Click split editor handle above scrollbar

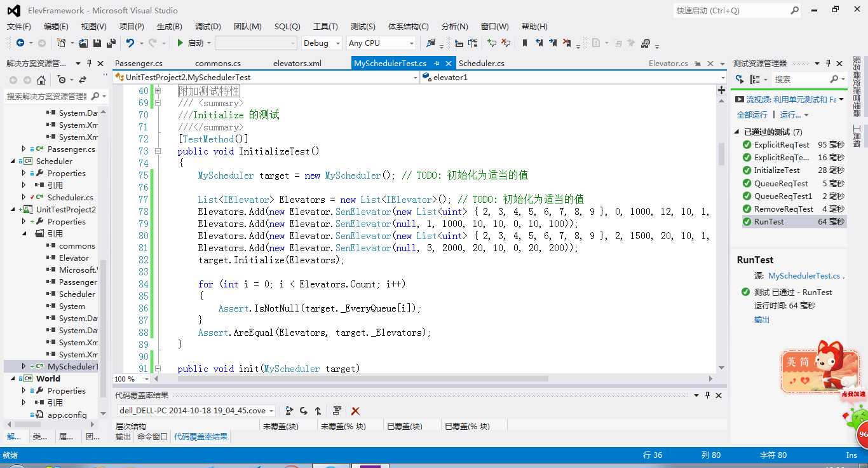coord(721,90)
